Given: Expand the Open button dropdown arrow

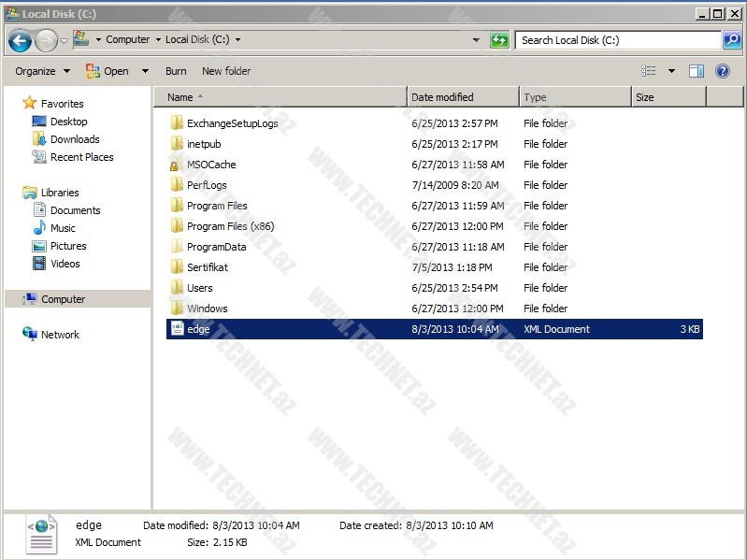Looking at the screenshot, I should tap(145, 71).
